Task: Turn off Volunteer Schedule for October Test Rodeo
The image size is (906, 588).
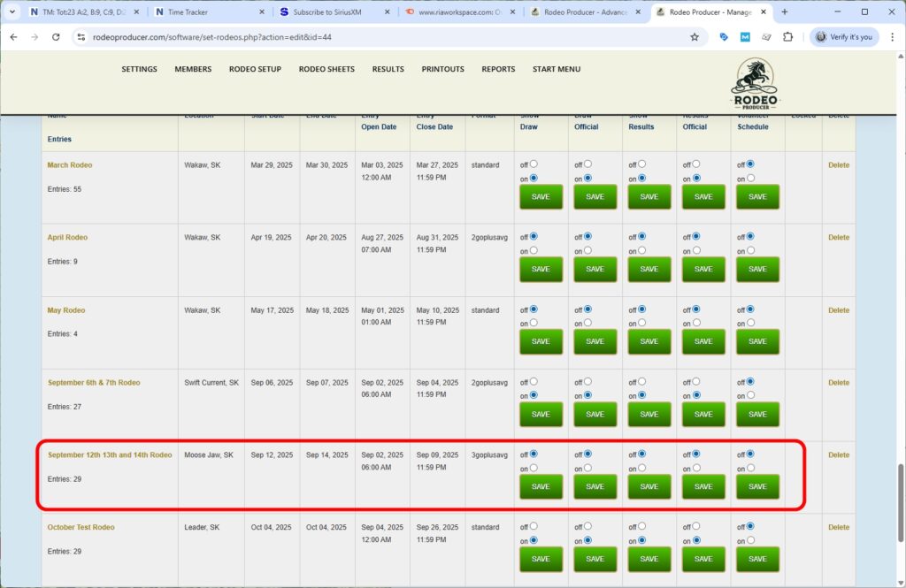Action: pyautogui.click(x=750, y=526)
